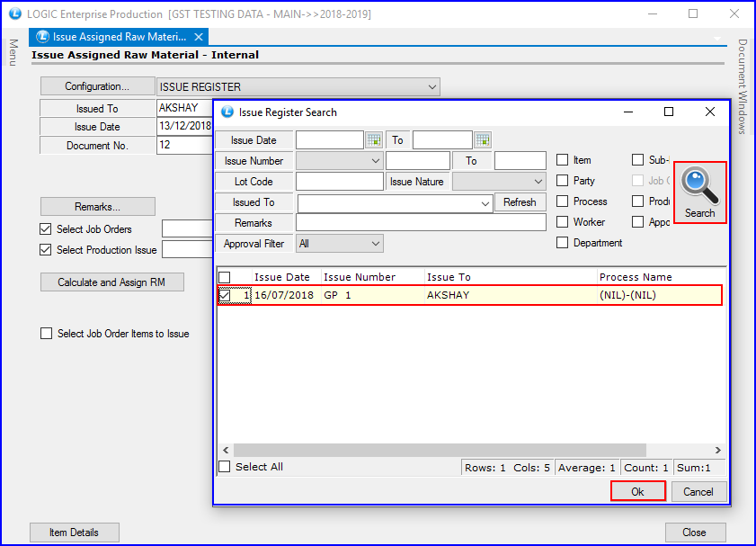Open calendar picker for Issue Date start
Viewport: 756px width, 546px height.
point(374,140)
